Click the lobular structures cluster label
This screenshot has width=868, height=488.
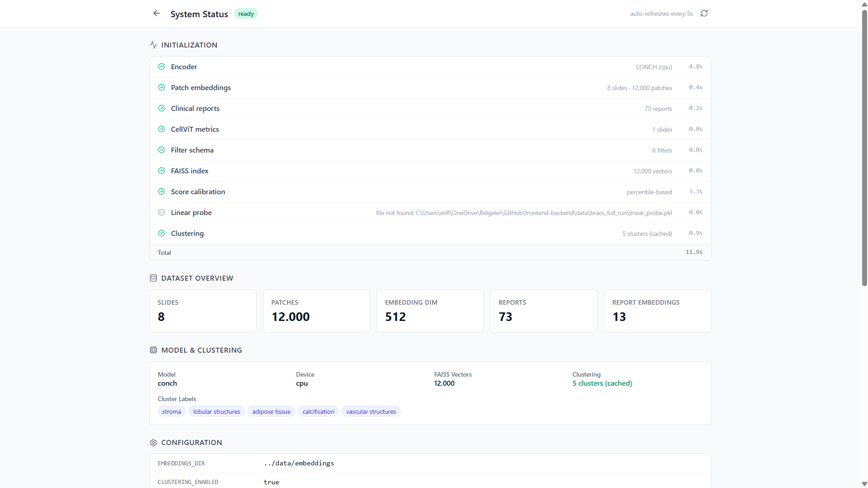(217, 411)
